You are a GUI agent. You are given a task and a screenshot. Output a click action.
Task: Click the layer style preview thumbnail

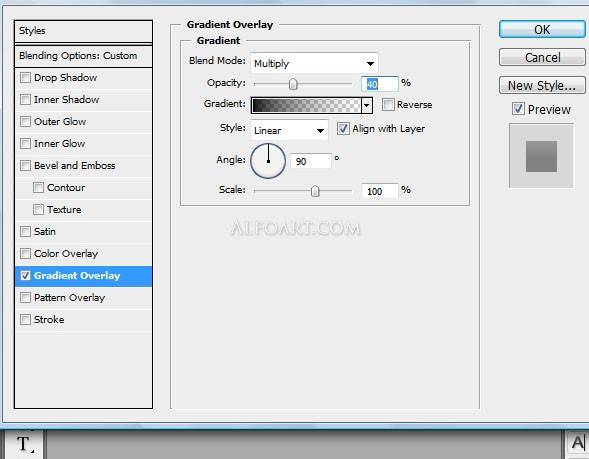coord(541,156)
